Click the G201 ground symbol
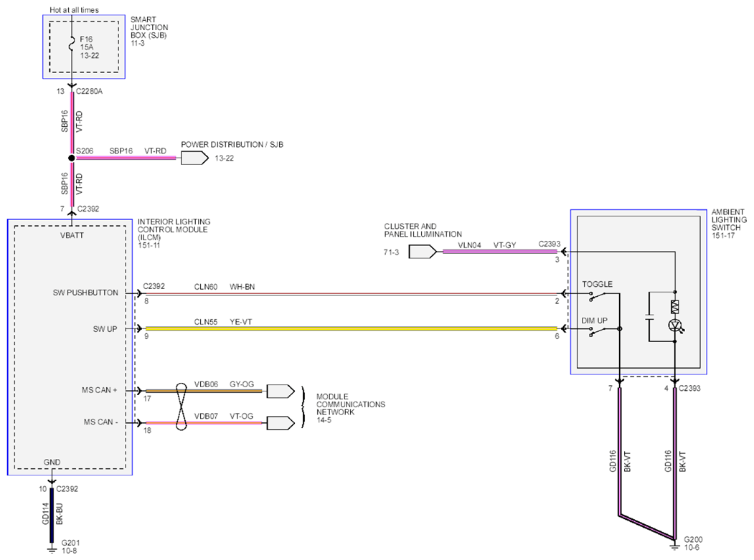754x560 pixels. [x=52, y=549]
